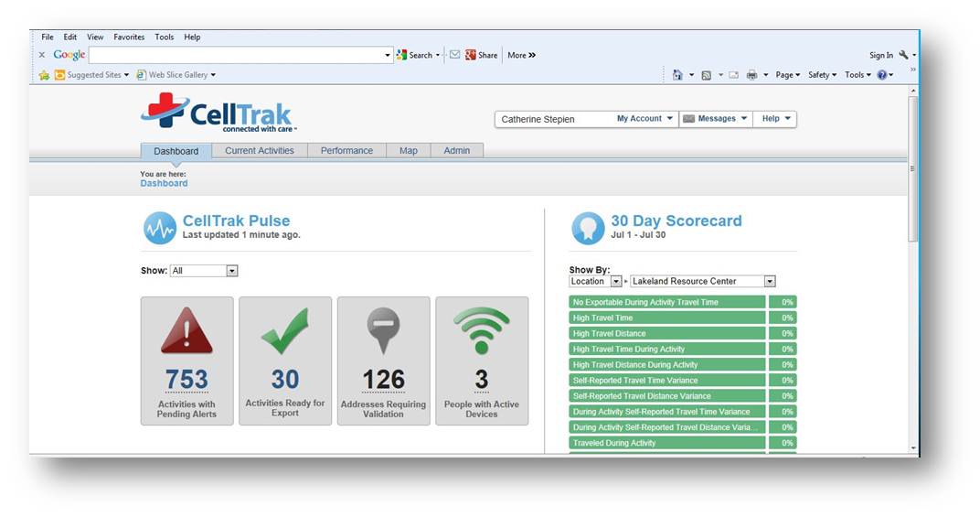Click the scrollbar down arrow

(913, 448)
